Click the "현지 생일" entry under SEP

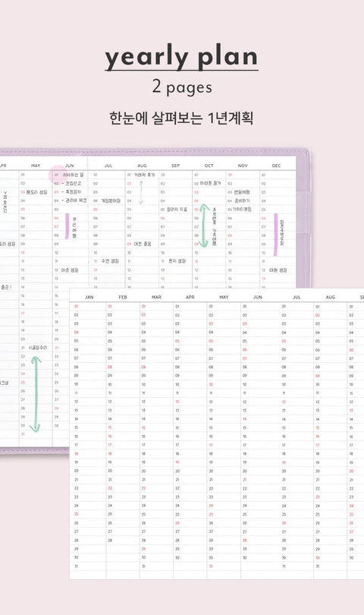tap(177, 261)
